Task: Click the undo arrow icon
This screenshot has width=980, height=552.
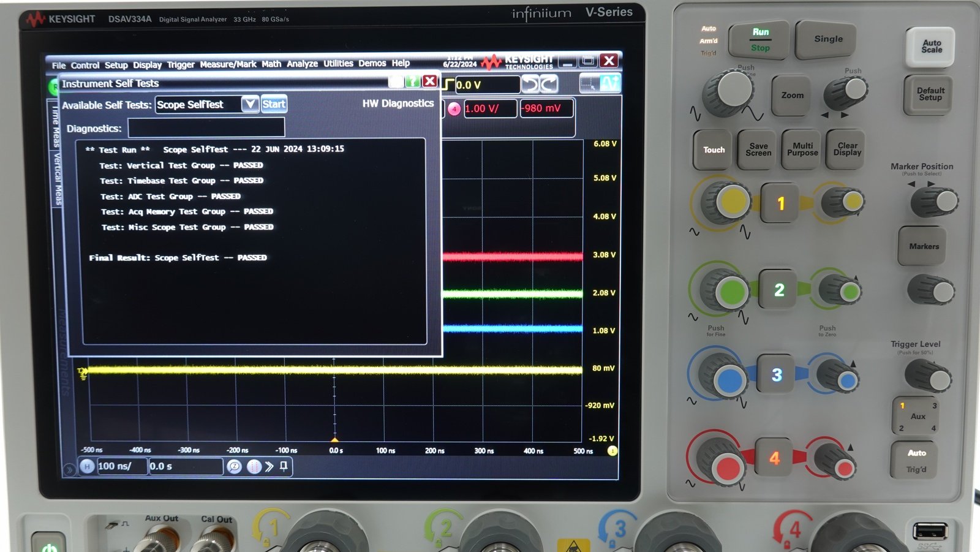Action: pos(530,84)
